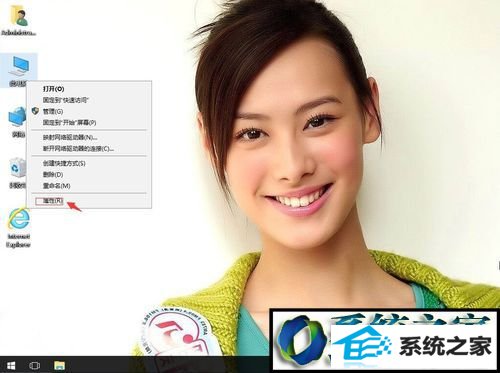Viewport: 500px width, 373px height.
Task: Open the Administrator user folder icon
Action: [x=18, y=21]
